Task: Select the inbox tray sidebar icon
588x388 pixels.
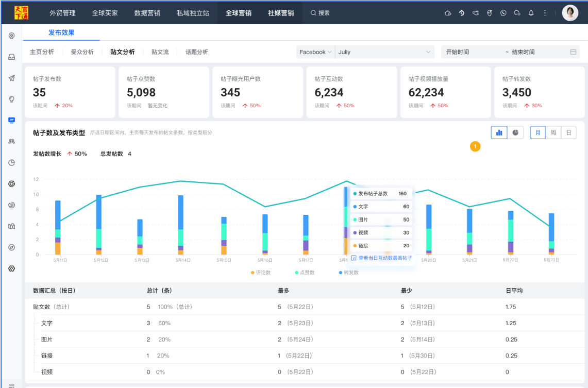Action: [11, 57]
